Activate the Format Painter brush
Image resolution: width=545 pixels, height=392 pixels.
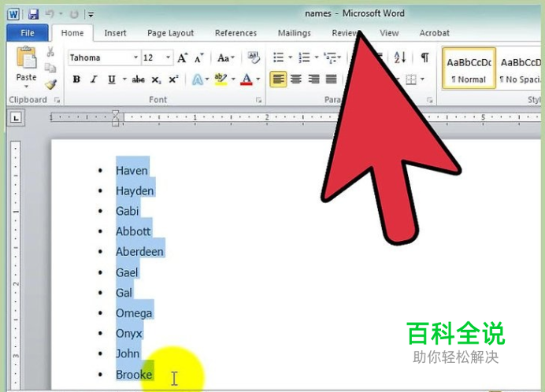click(50, 84)
